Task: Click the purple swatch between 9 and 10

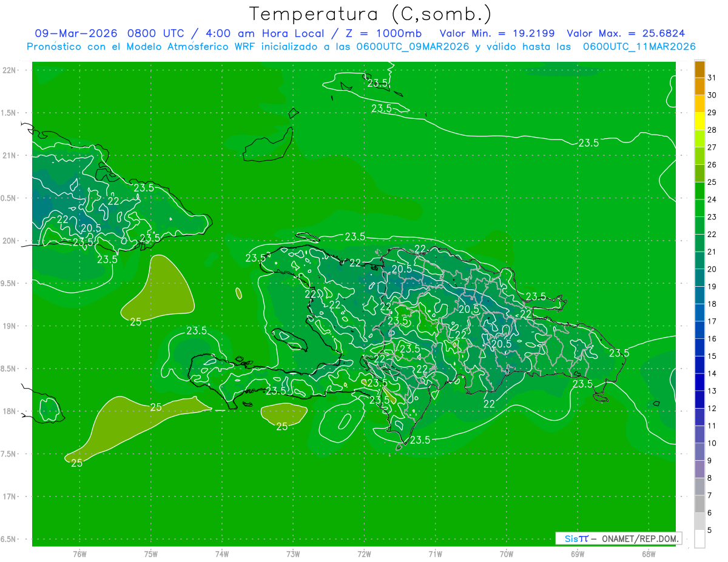Action: [699, 452]
